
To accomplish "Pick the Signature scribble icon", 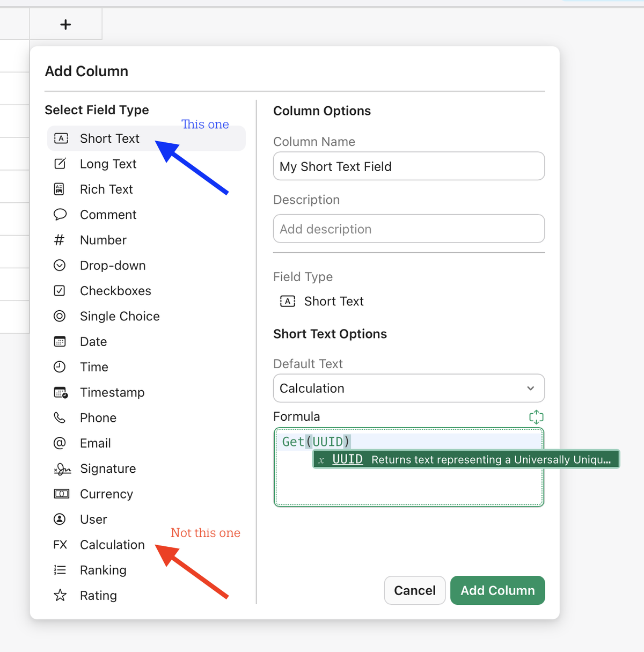I will pos(62,469).
